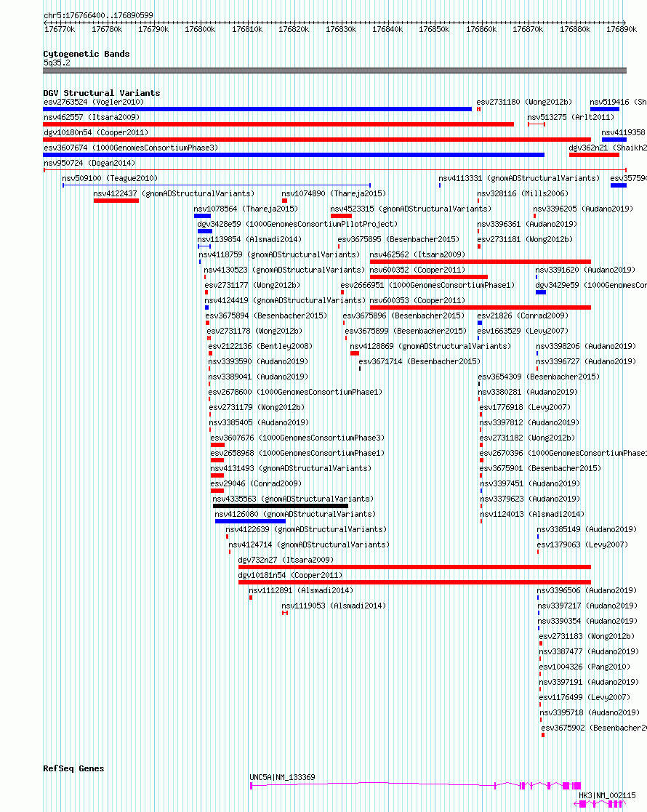Click the UNC5A gene model glyph
This screenshot has height=812, width=647.
point(415,786)
